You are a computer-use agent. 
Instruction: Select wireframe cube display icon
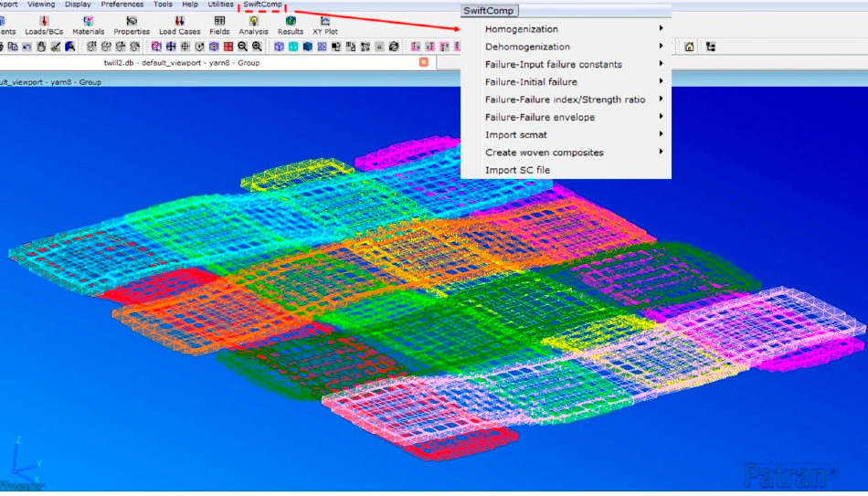point(279,47)
